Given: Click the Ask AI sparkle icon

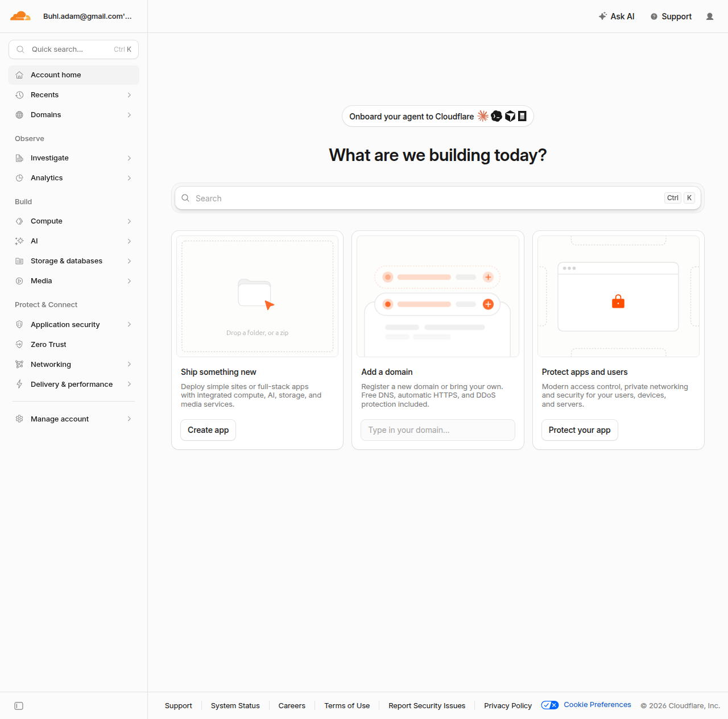Looking at the screenshot, I should click(x=603, y=16).
